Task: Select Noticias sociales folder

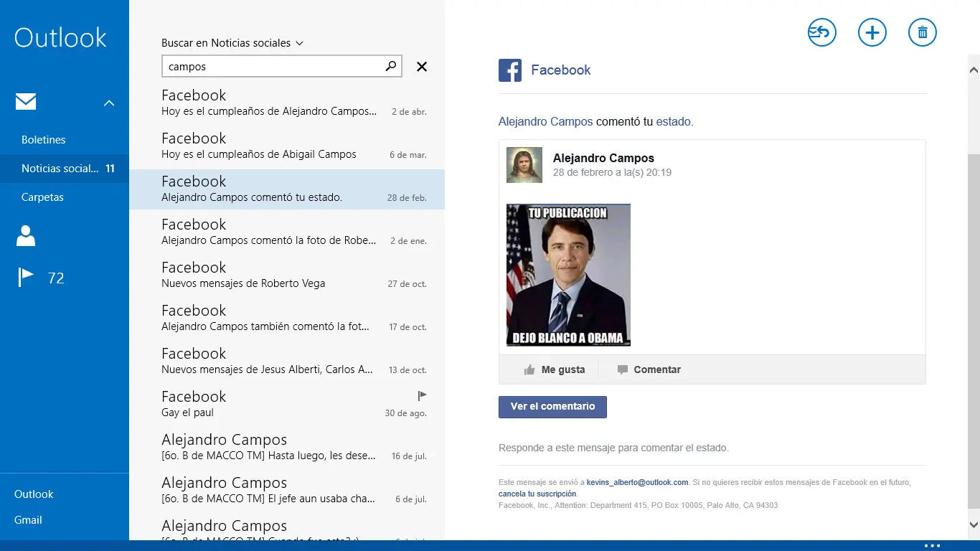Action: (65, 169)
